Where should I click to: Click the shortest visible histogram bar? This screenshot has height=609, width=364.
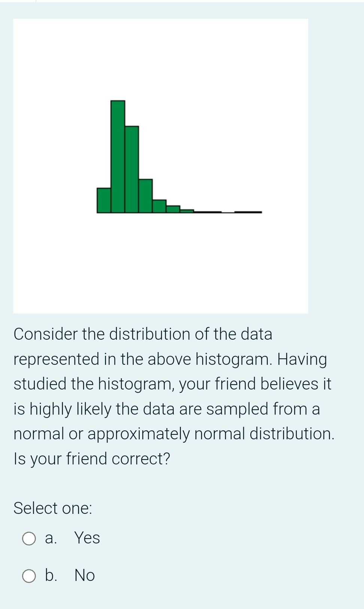point(187,211)
